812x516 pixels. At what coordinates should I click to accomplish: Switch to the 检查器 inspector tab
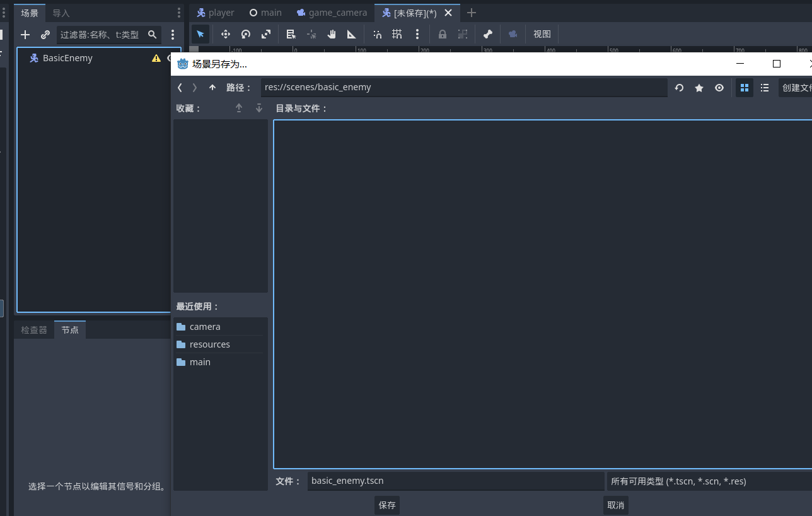(34, 330)
